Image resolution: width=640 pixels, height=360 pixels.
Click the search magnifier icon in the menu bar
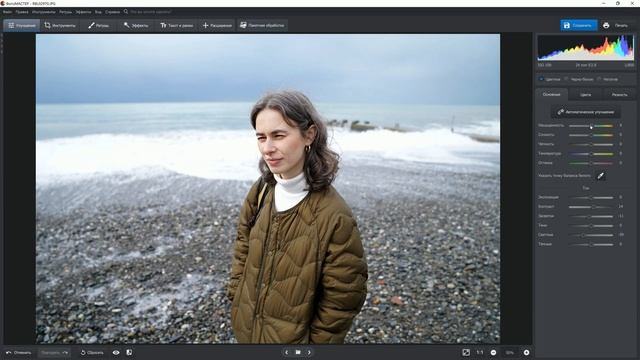coord(126,12)
